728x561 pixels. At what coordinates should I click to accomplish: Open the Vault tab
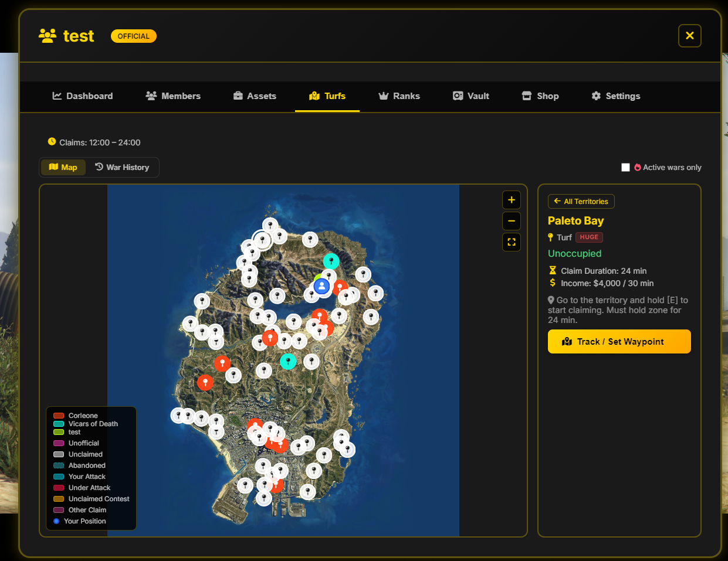[x=471, y=96]
